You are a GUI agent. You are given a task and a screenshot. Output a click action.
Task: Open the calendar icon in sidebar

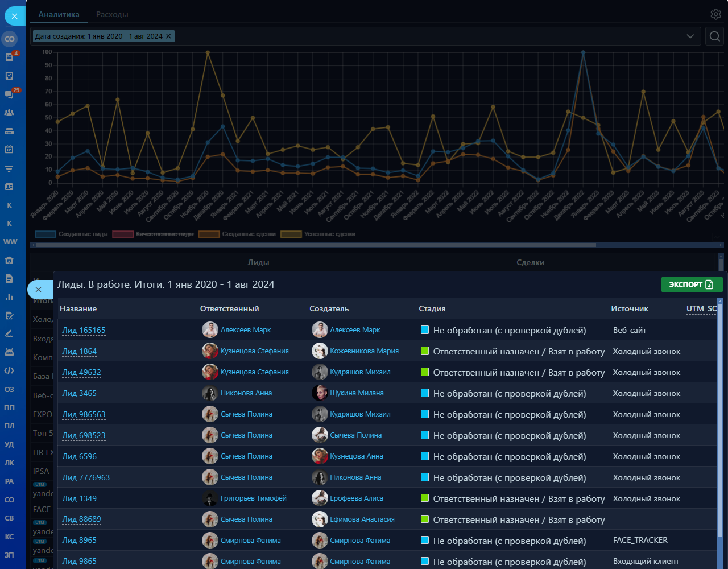click(9, 150)
